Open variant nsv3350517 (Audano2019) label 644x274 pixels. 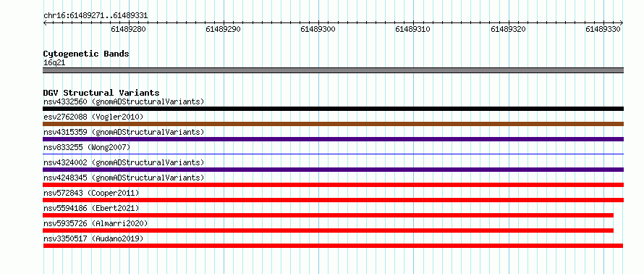[93, 238]
